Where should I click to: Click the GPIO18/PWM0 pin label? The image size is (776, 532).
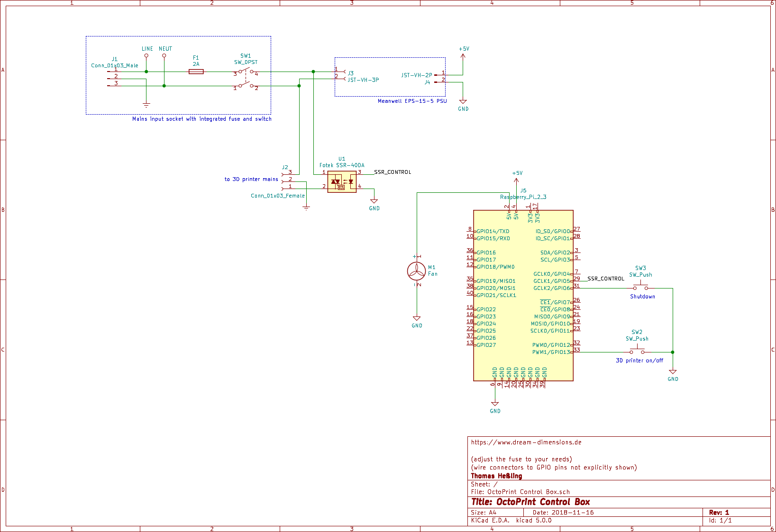[495, 267]
